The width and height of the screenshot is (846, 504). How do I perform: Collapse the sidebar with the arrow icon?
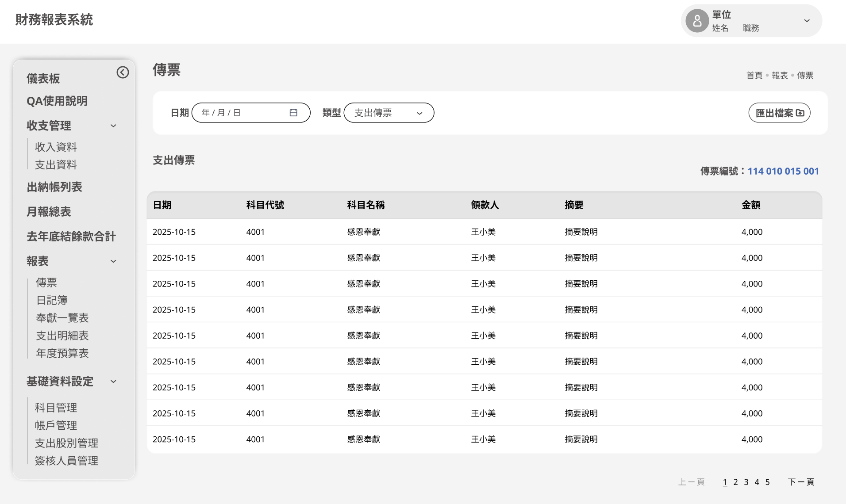coord(123,73)
